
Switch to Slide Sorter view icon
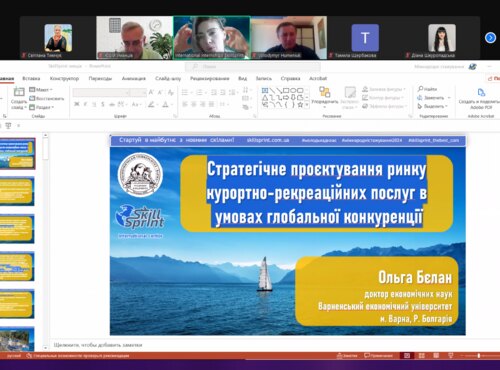point(421,356)
